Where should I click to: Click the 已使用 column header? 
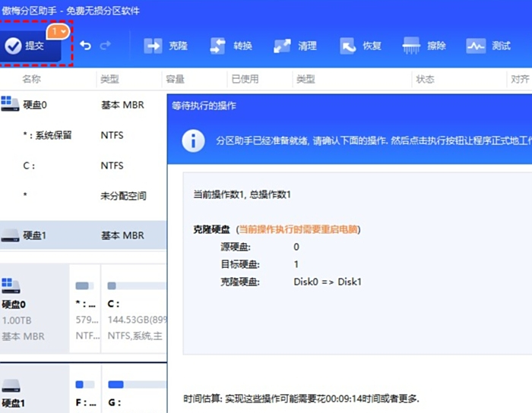coord(245,79)
